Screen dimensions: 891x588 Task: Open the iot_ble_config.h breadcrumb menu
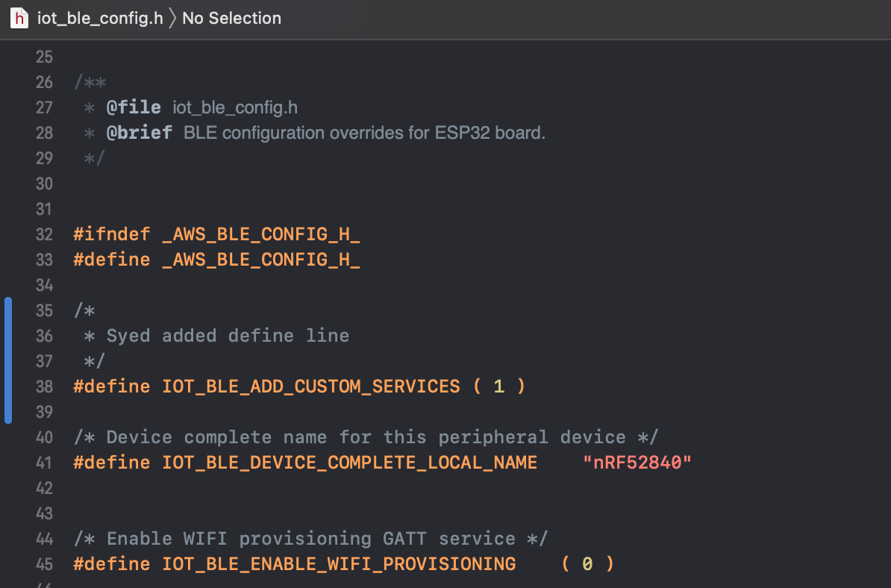point(101,18)
